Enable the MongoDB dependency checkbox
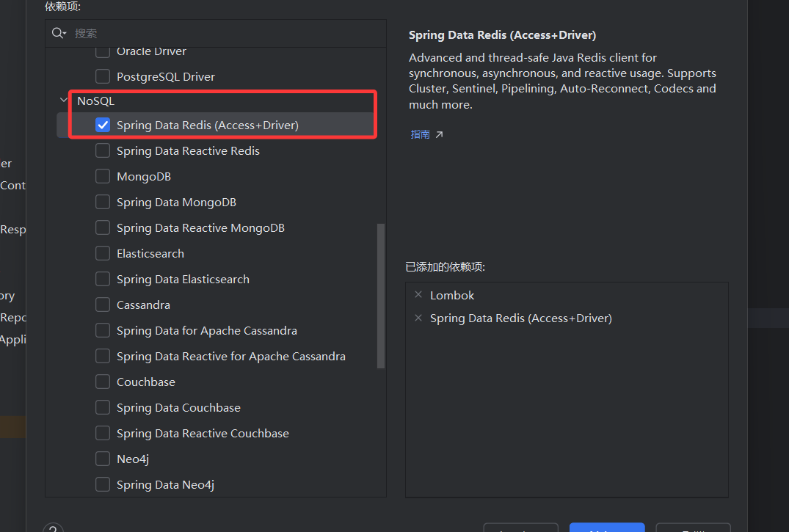The height and width of the screenshot is (532, 789). coord(103,176)
